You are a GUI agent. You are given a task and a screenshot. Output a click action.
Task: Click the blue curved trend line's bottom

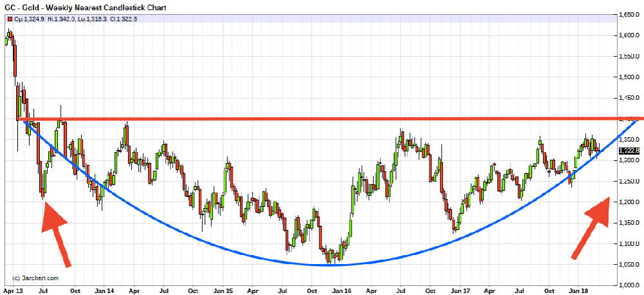point(335,265)
